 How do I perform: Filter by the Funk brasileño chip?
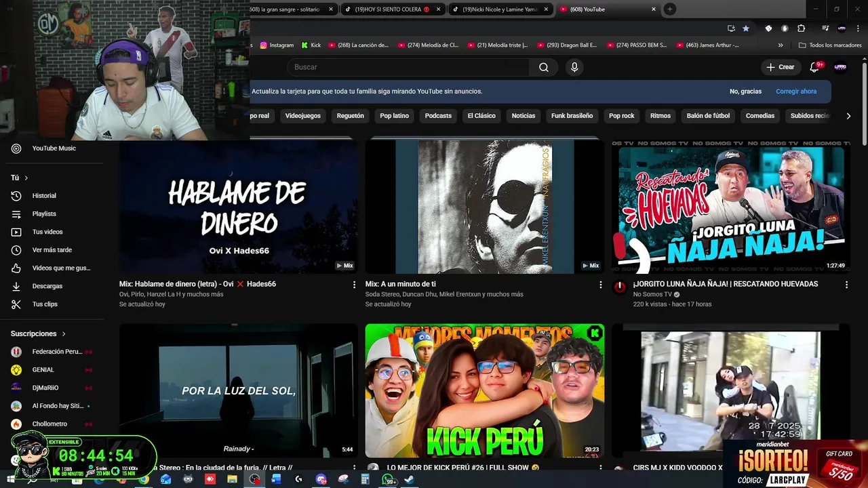572,116
